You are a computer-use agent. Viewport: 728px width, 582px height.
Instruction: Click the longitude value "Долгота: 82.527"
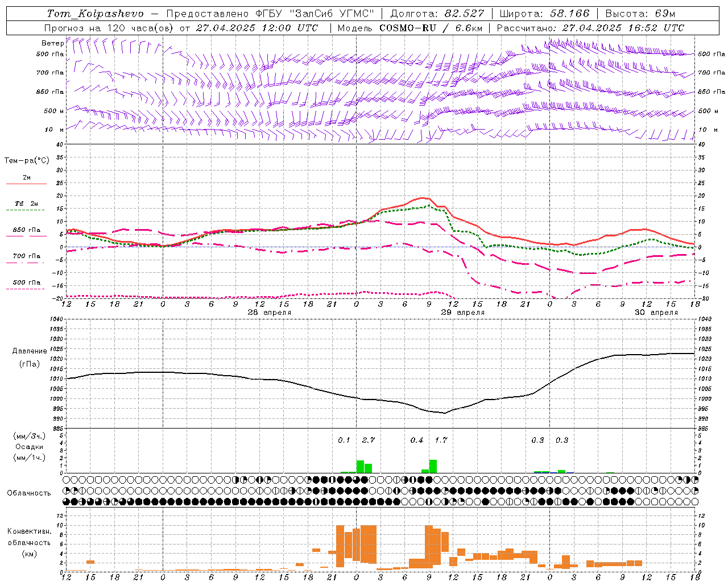coord(438,14)
